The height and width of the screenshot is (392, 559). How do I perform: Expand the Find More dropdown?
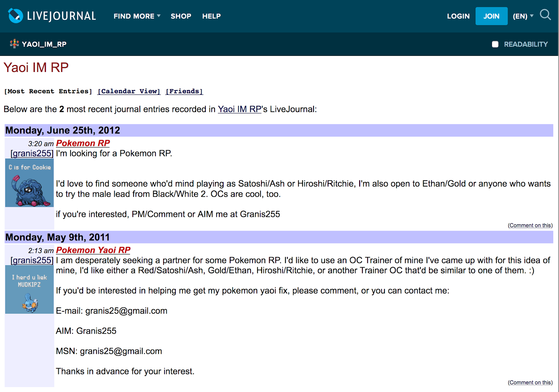click(137, 16)
